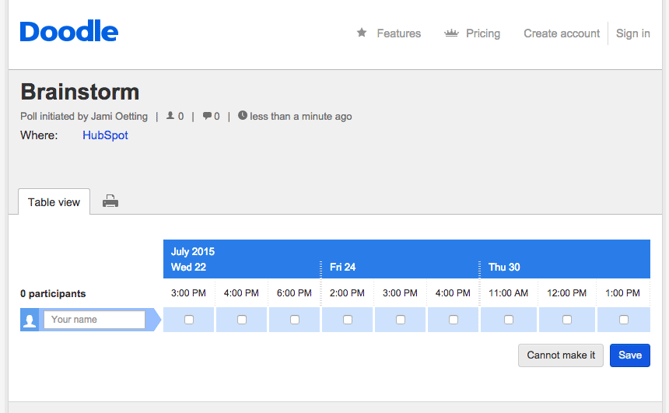The image size is (669, 413).
Task: Click the 2:00 PM time label
Action: [x=347, y=293]
